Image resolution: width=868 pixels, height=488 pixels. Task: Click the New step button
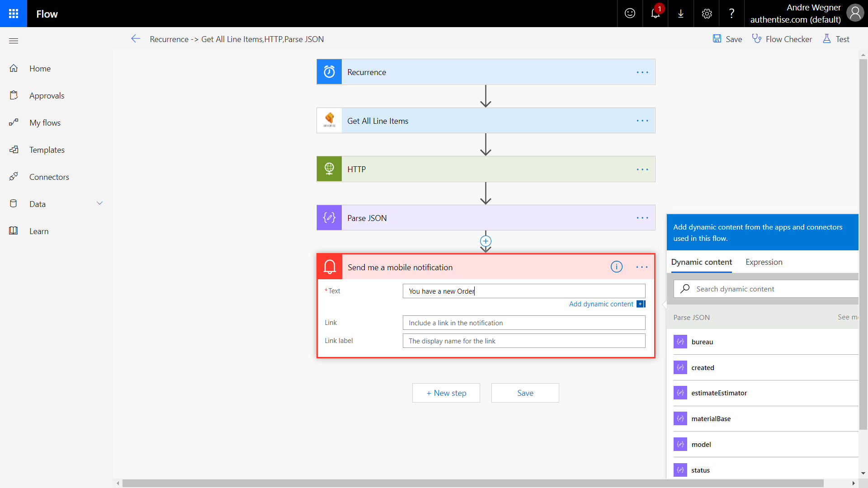pyautogui.click(x=446, y=393)
